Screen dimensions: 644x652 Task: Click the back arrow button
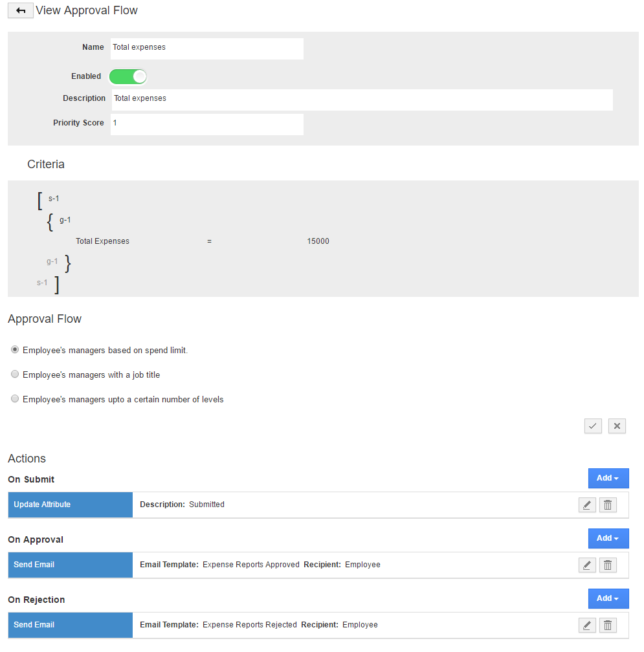(x=21, y=11)
